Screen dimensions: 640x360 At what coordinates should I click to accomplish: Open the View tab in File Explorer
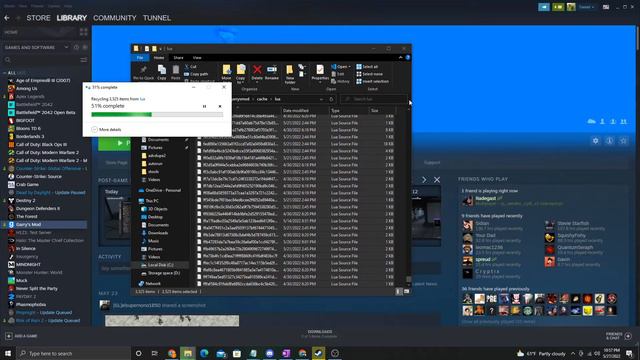197,58
